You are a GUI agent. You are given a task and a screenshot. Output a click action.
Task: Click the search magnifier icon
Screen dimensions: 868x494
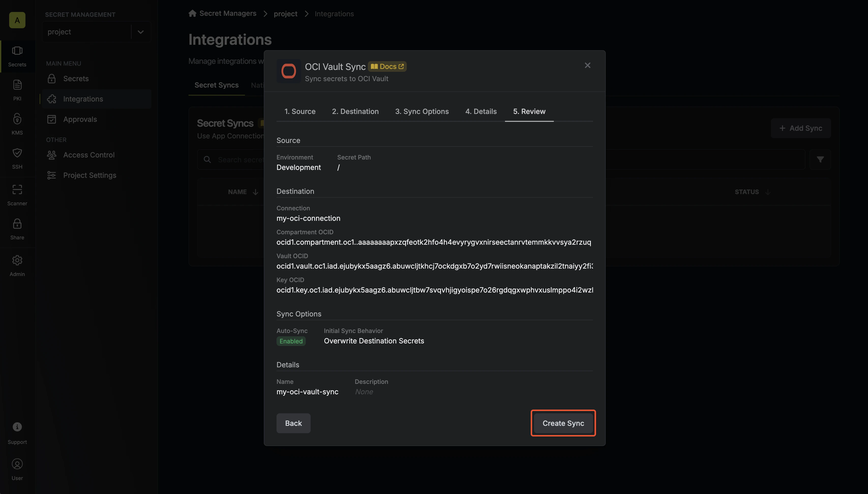207,159
